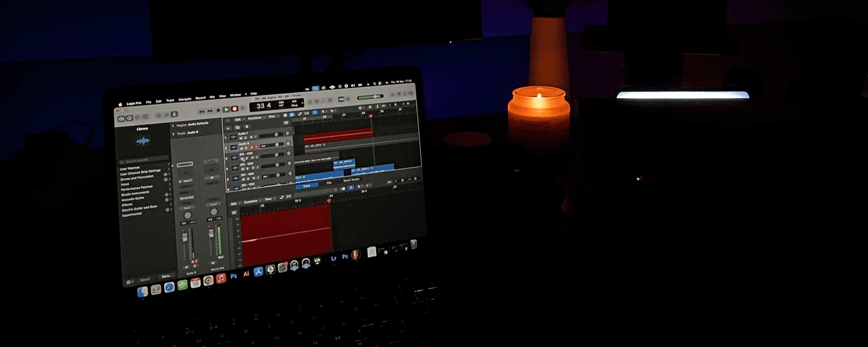
Task: Toggle the Inspector button in control bar
Action: point(129,118)
